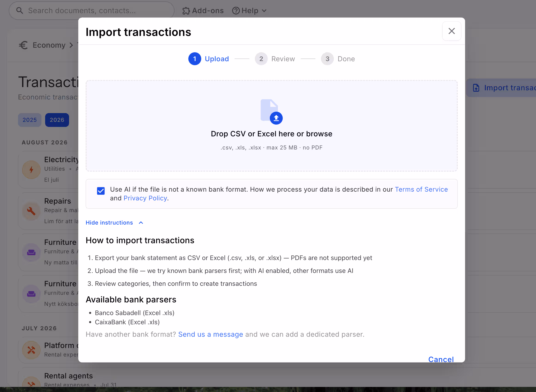
Task: Click the Banco Sabadell parser entry
Action: (x=134, y=313)
